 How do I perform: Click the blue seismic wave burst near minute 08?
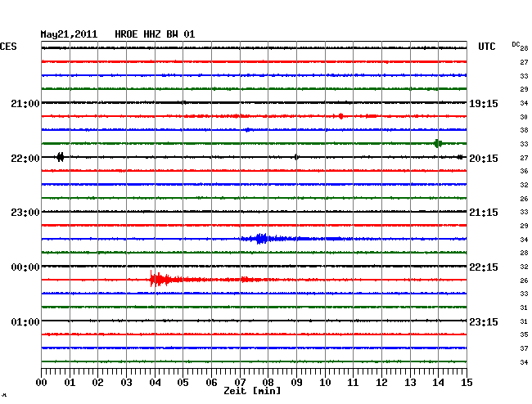tap(261, 239)
